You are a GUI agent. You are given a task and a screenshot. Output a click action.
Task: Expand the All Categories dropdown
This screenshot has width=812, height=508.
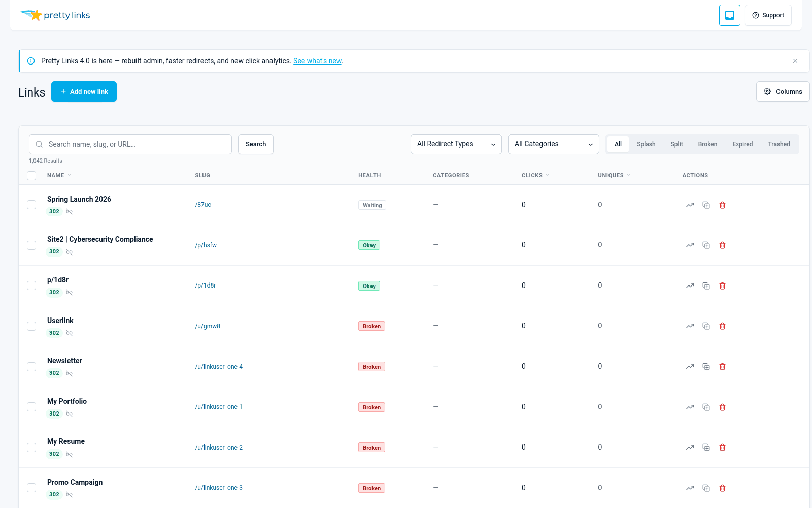pyautogui.click(x=554, y=144)
